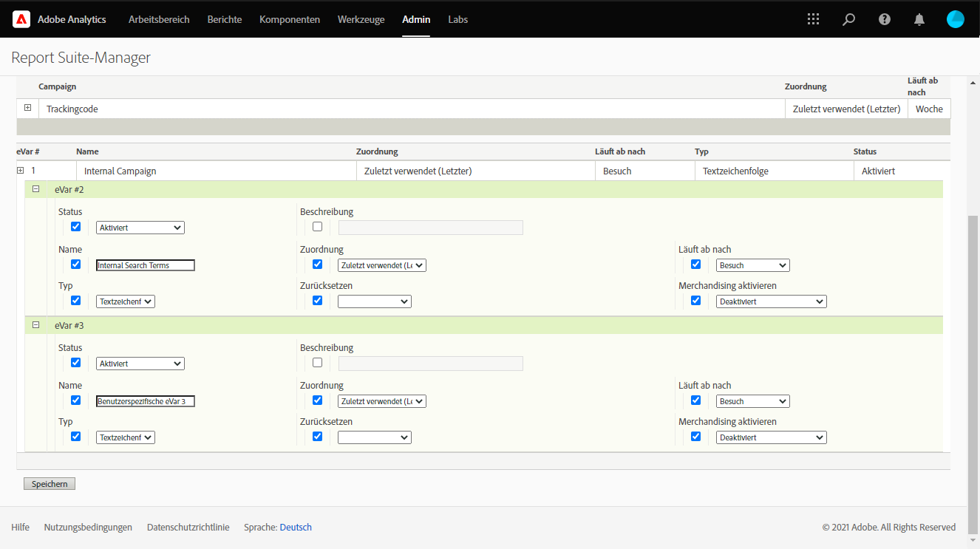Uncheck the Status checkbox in eVar #3
This screenshot has width=980, height=549.
(x=75, y=363)
